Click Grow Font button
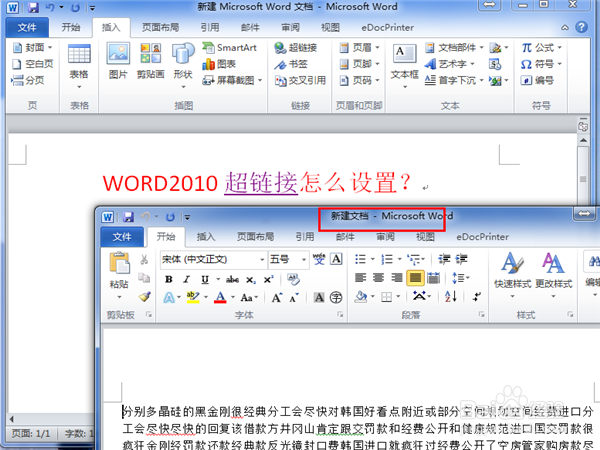Screen dimensions: 600x450 click(277, 297)
